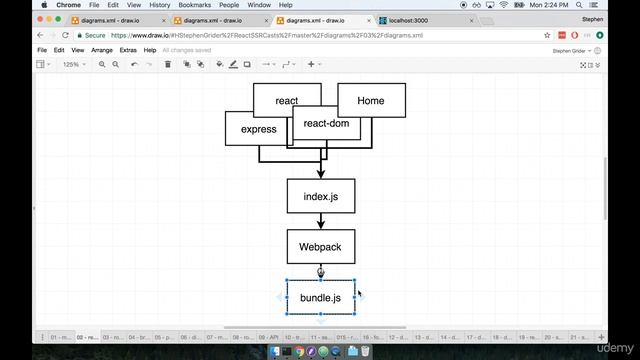The width and height of the screenshot is (640, 360).
Task: Open Chrome's History menu
Action: [x=160, y=5]
